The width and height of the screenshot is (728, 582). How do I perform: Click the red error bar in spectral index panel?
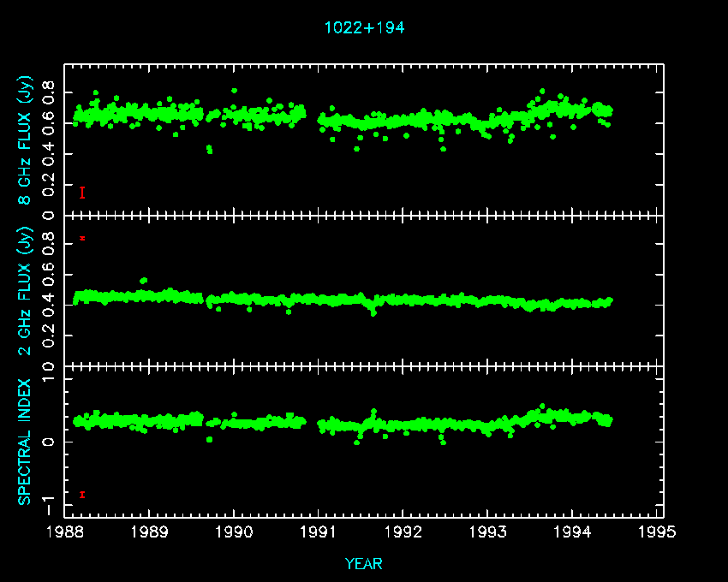[x=82, y=494]
